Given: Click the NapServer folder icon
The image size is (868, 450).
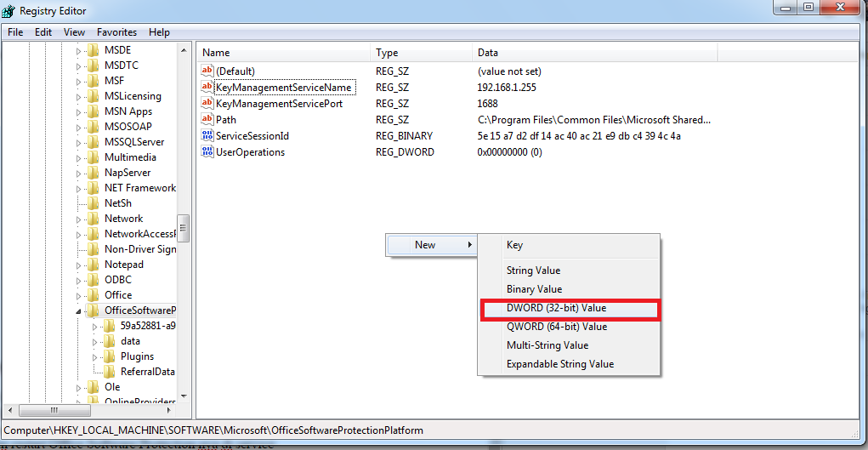Looking at the screenshot, I should (x=93, y=173).
